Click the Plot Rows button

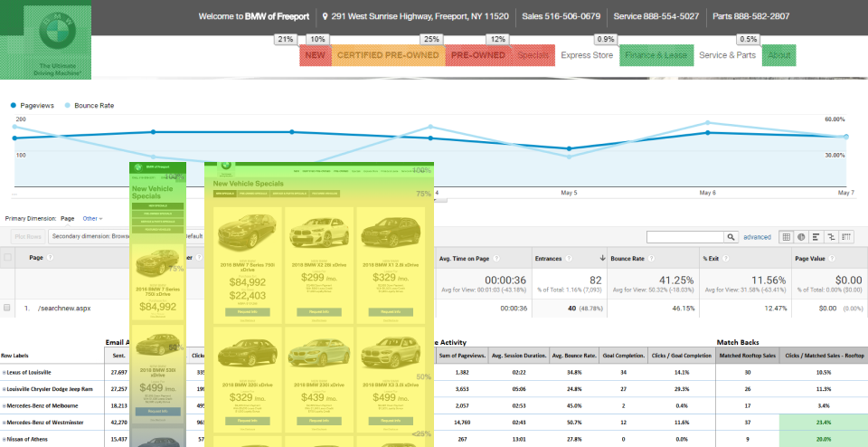(x=28, y=236)
